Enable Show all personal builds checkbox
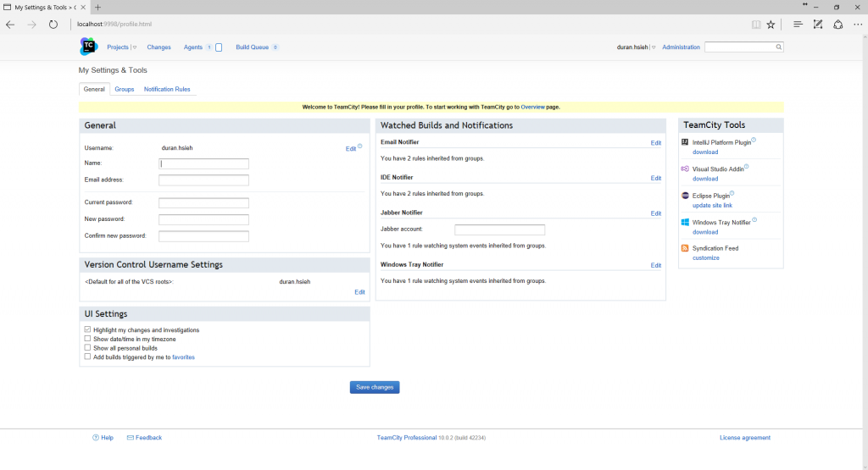The width and height of the screenshot is (868, 470). tap(87, 348)
